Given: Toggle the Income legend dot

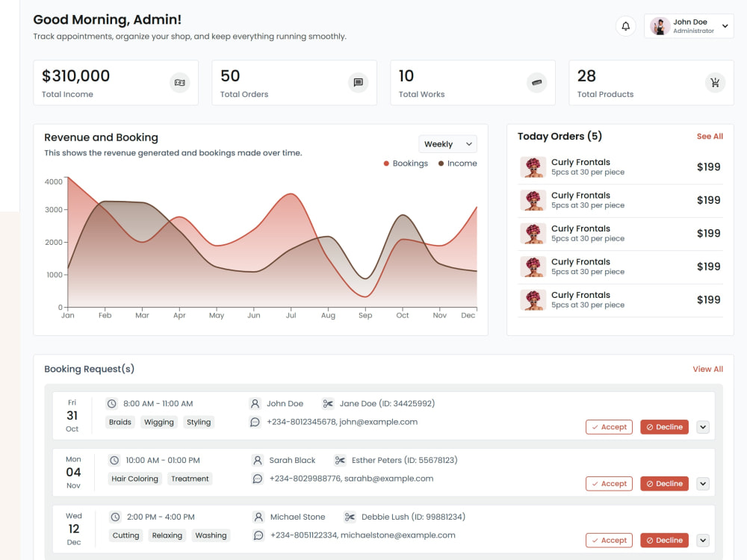Looking at the screenshot, I should click(441, 164).
